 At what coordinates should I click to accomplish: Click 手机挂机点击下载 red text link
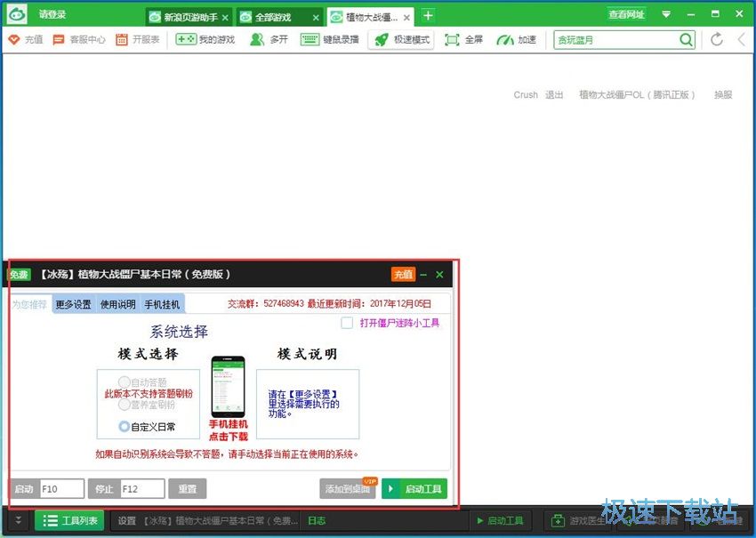228,430
